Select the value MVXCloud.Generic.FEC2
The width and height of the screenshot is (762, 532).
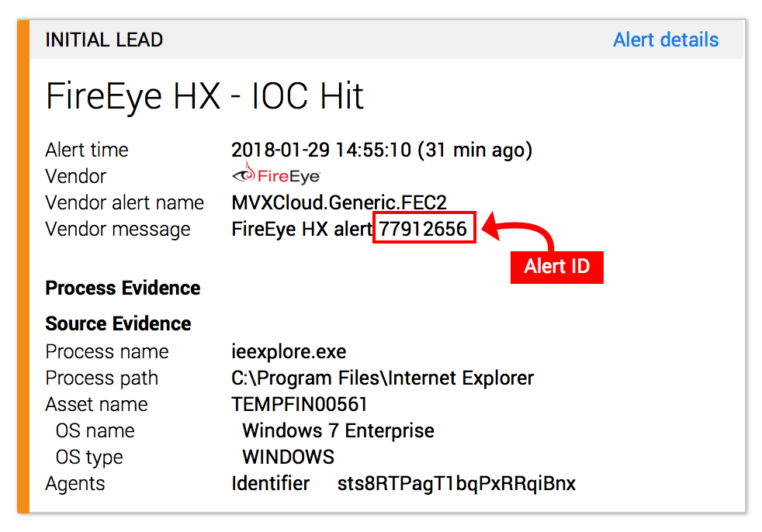click(339, 202)
